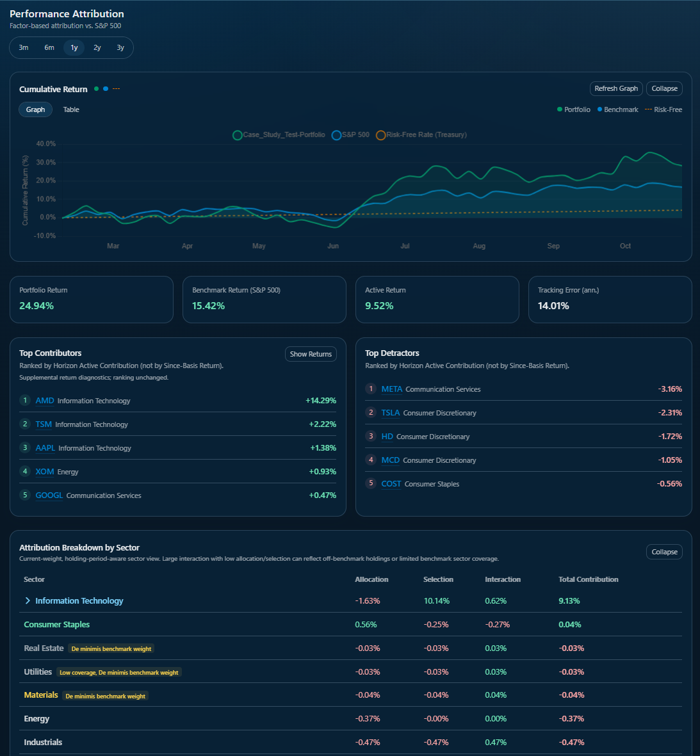
Task: Click META's -3.16% contribution value
Action: [670, 389]
